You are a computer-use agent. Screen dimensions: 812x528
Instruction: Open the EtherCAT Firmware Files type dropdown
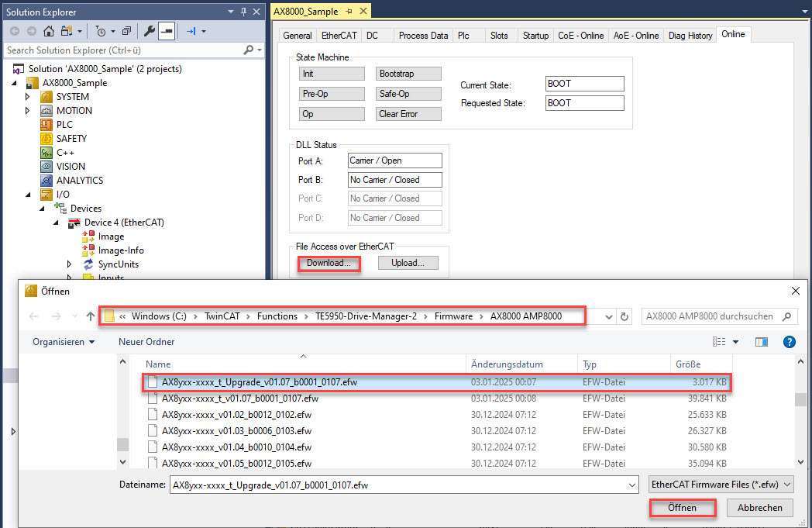721,485
